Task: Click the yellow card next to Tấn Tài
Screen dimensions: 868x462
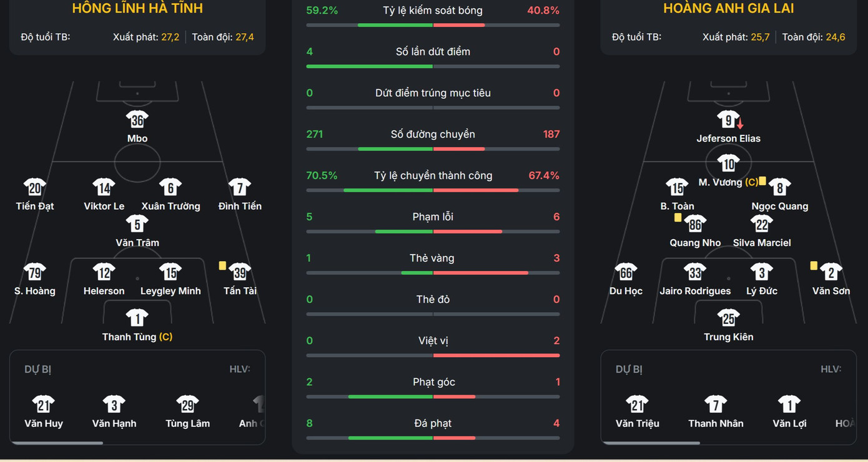Action: [222, 265]
